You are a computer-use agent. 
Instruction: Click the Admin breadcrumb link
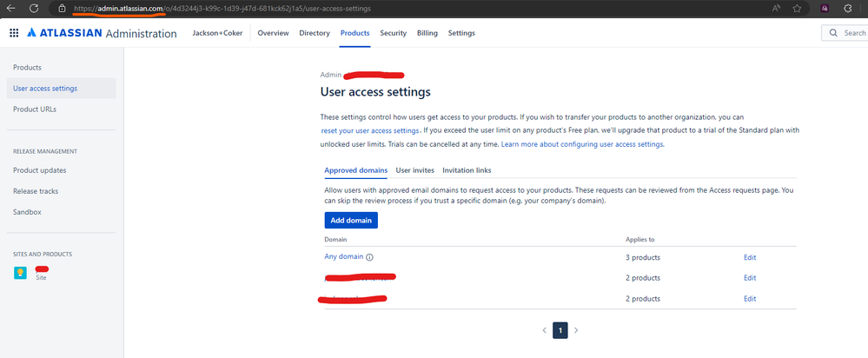pos(330,75)
